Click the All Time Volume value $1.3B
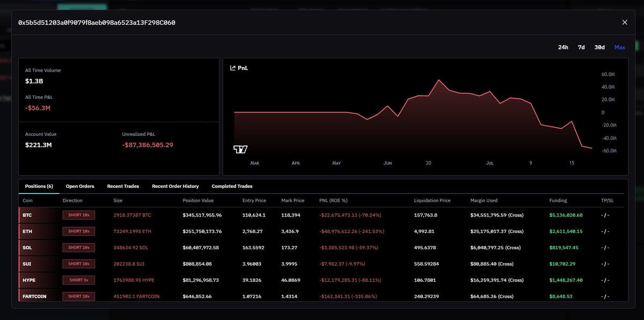Viewport: 644px width, 320px height. pyautogui.click(x=34, y=81)
